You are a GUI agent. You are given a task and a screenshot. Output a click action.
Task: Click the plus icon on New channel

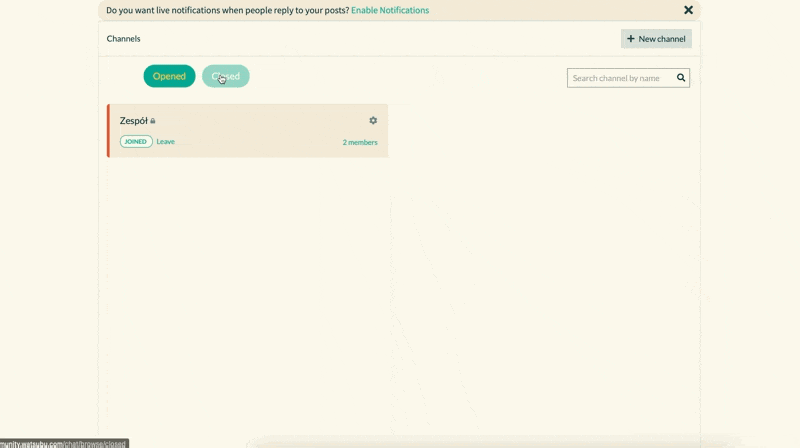coord(631,39)
